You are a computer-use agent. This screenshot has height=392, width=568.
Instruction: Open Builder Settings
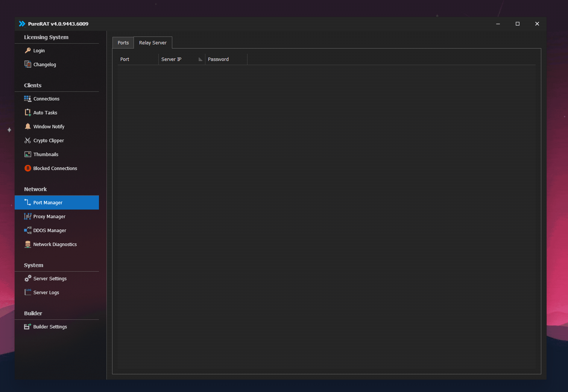pyautogui.click(x=57, y=327)
